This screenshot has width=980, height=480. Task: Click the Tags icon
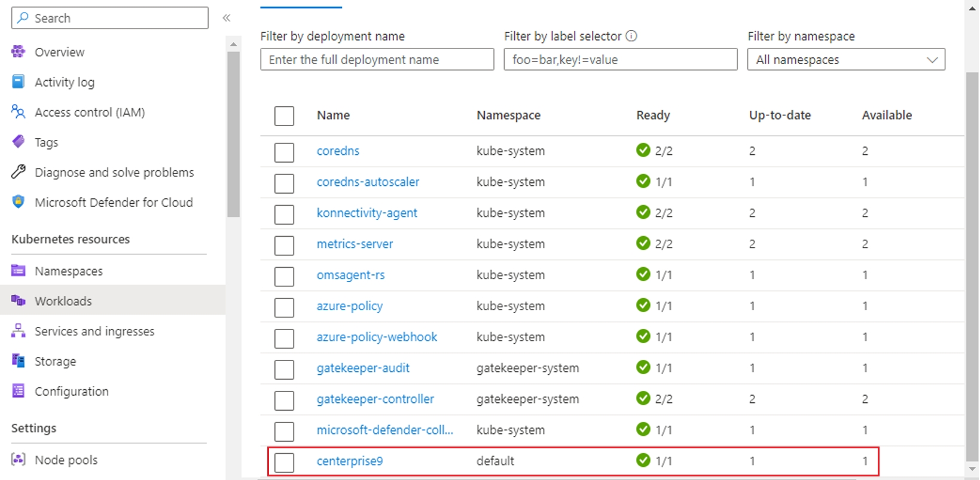click(19, 142)
